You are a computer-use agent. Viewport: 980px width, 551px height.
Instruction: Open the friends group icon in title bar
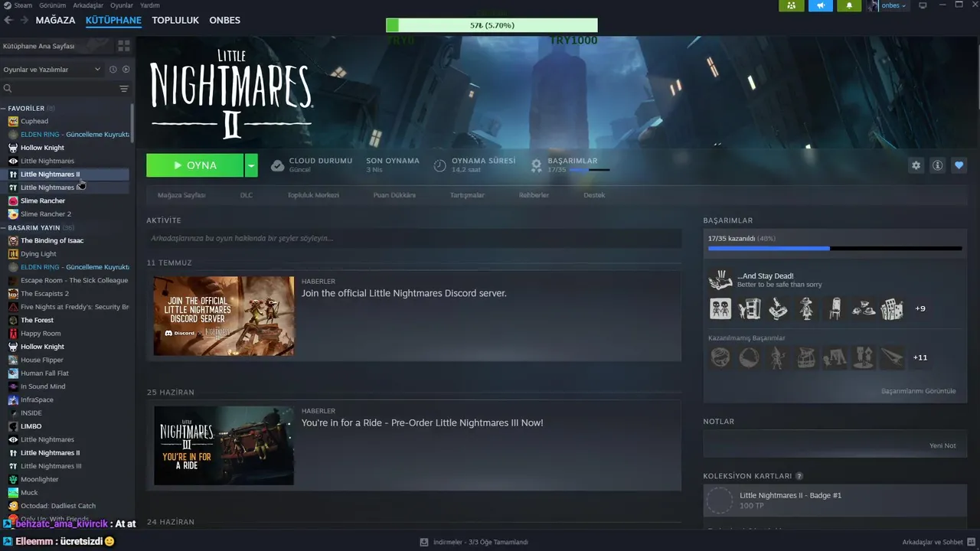pyautogui.click(x=792, y=5)
